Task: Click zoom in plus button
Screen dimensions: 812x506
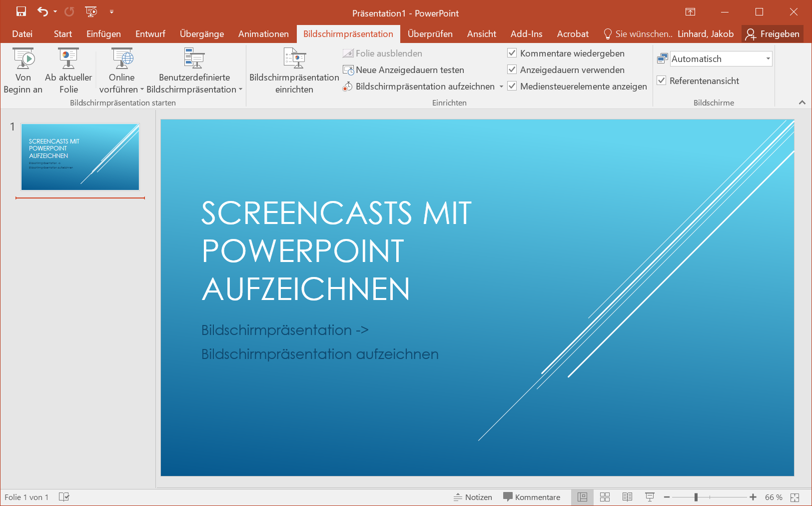Action: click(x=753, y=497)
